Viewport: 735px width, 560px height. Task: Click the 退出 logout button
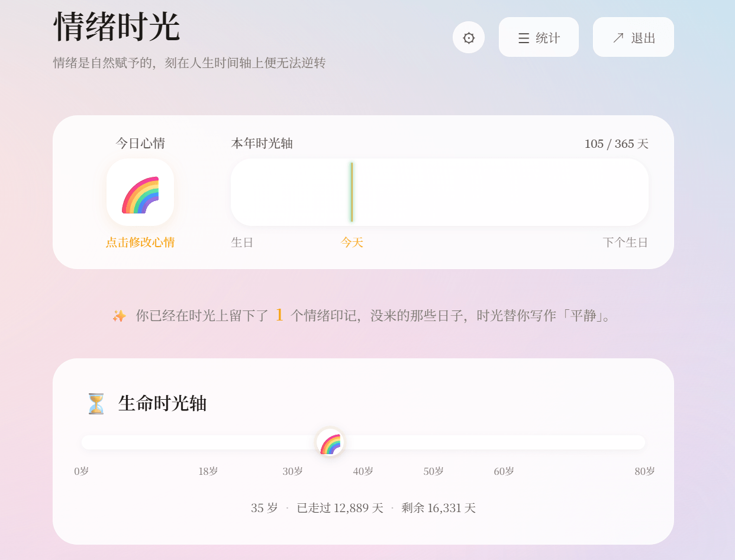pyautogui.click(x=633, y=37)
